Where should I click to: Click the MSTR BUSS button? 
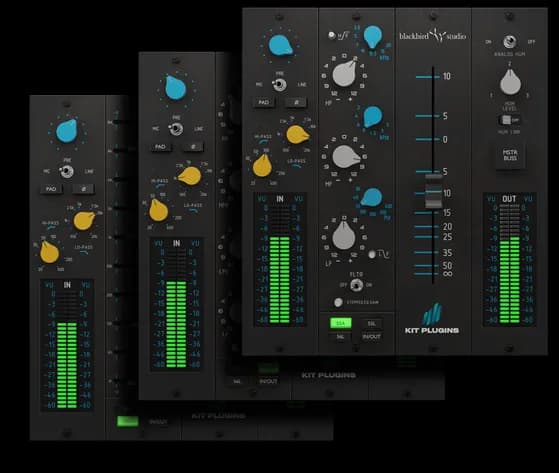510,155
